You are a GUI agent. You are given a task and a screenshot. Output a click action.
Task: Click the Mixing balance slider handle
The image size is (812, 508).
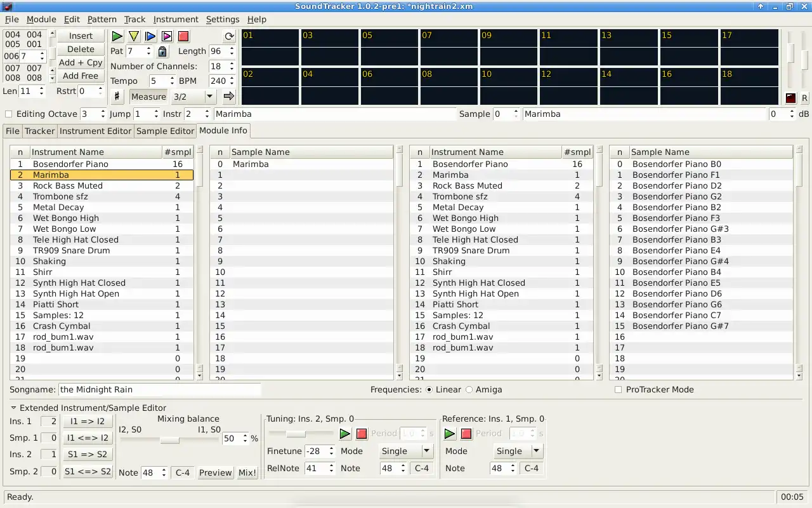[169, 439]
